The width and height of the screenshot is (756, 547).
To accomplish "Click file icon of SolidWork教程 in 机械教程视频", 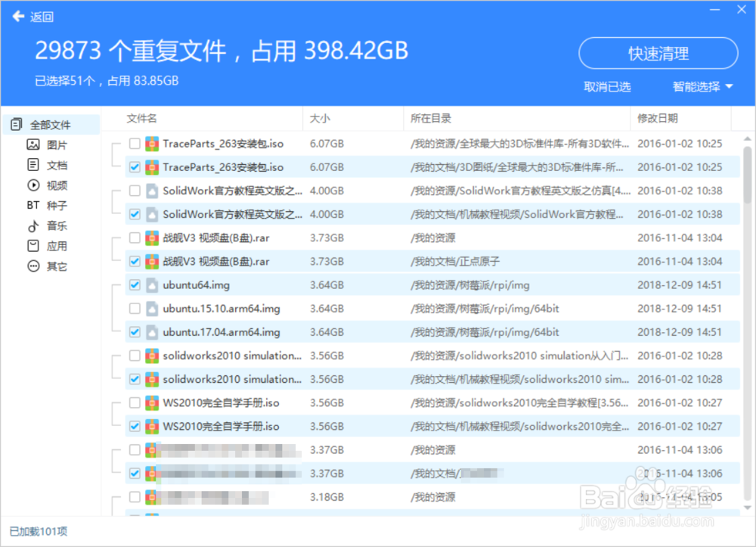I will [152, 214].
